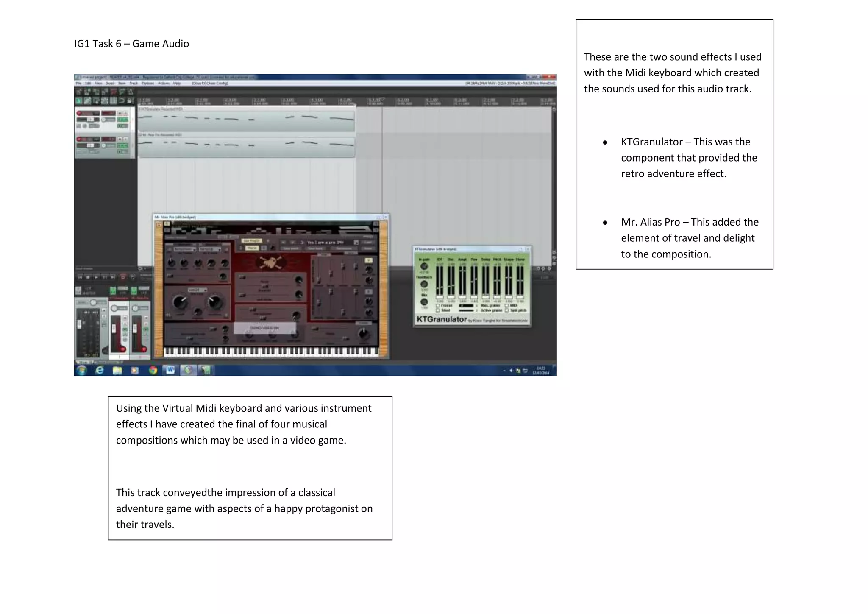Click Microsoft Word icon in taskbar
Image resolution: width=868 pixels, height=614 pixels.
click(x=170, y=370)
